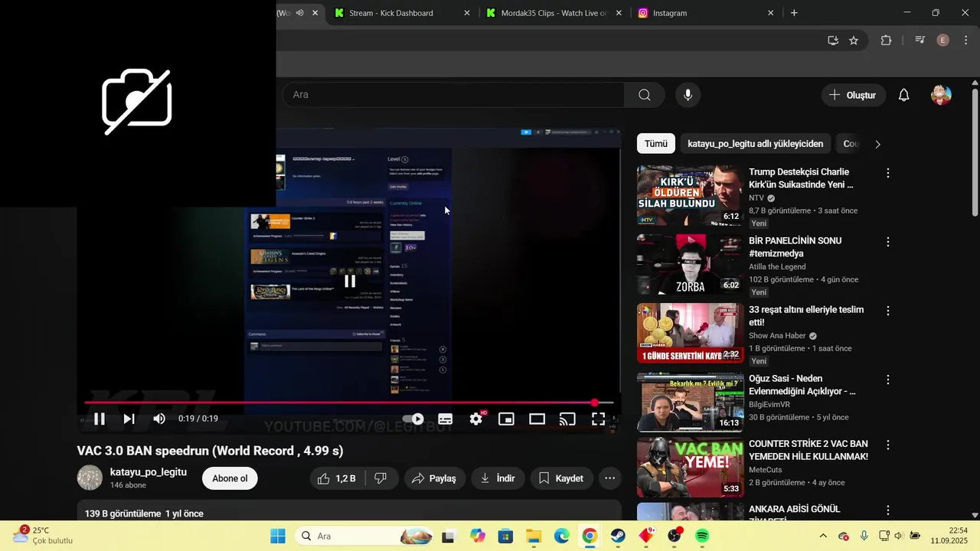Open Chrome media controls icon
The width and height of the screenshot is (980, 551).
pyautogui.click(x=920, y=41)
